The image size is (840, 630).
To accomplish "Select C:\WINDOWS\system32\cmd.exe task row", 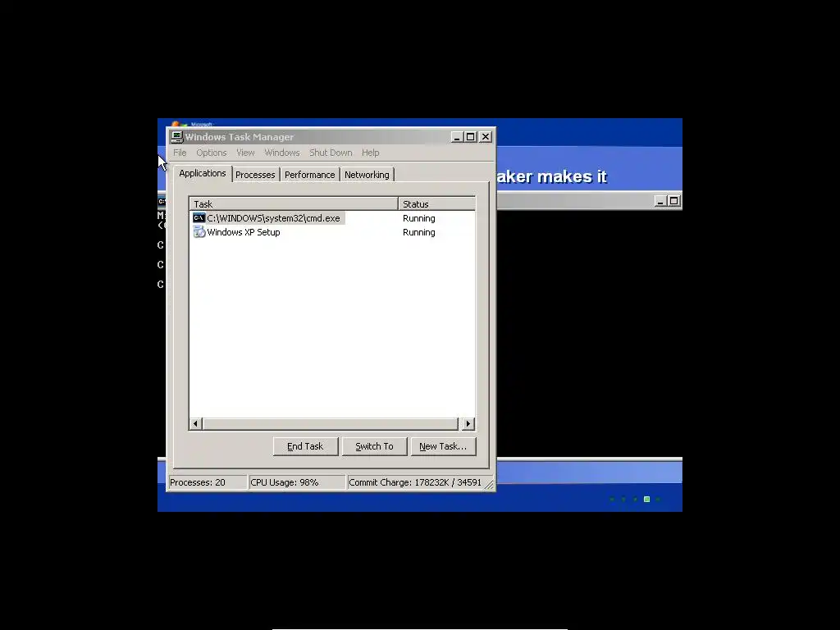I will pos(332,218).
